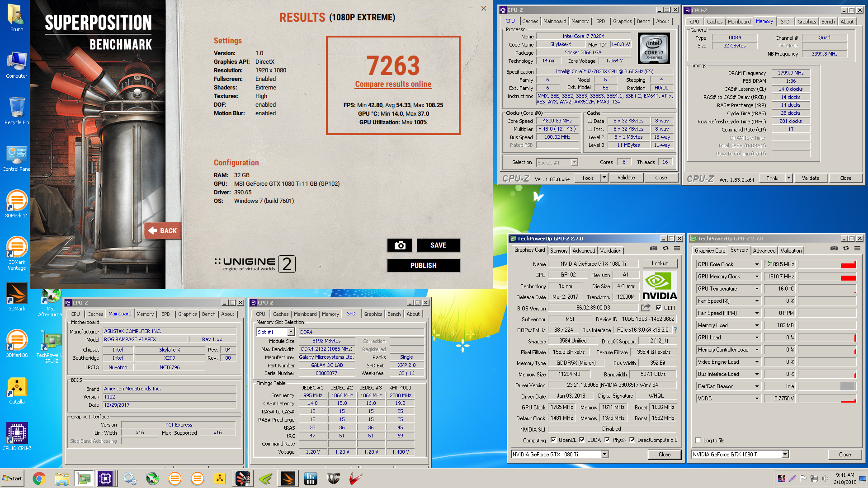Click Validate in CPU-Z CPU window
This screenshot has height=488, width=868.
pos(626,178)
